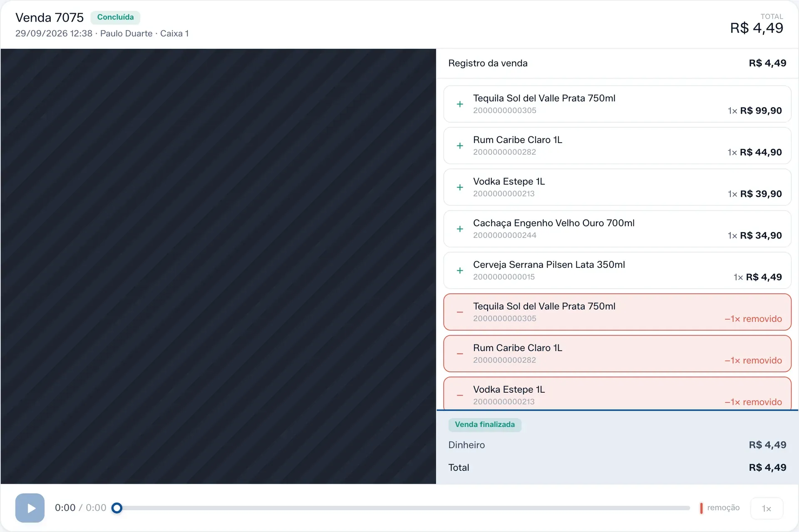799x532 pixels.
Task: Click the Dinheiro payment line
Action: [617, 445]
